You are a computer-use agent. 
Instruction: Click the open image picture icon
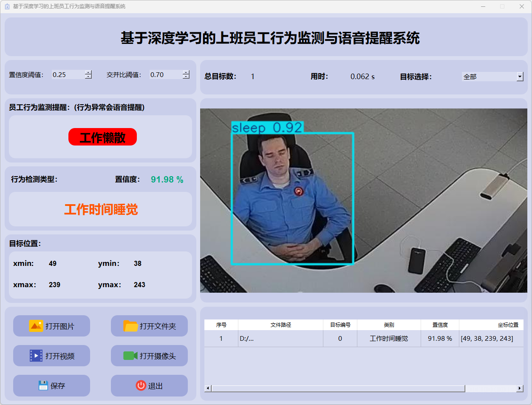[36, 326]
